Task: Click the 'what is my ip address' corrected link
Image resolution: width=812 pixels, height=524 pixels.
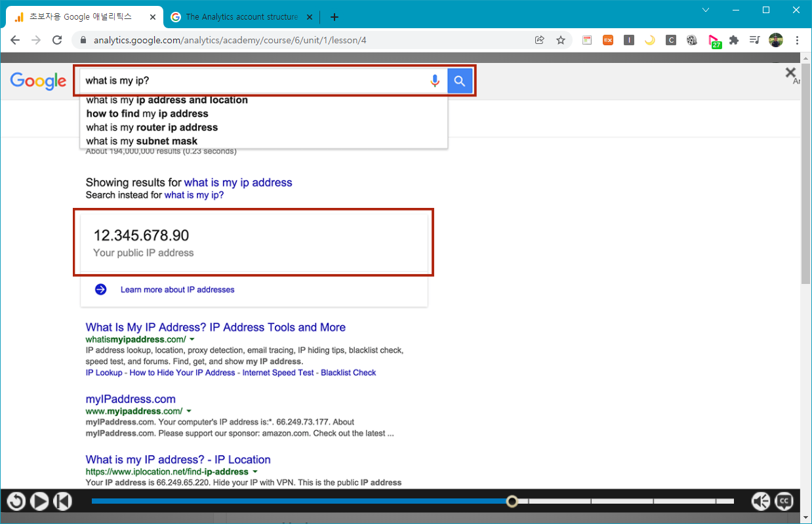Action: pos(238,182)
